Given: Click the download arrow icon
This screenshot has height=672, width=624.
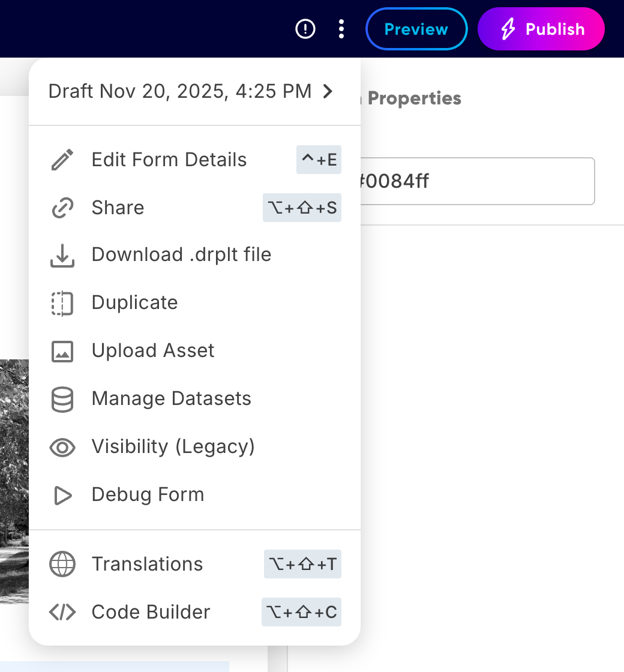Looking at the screenshot, I should [x=62, y=256].
